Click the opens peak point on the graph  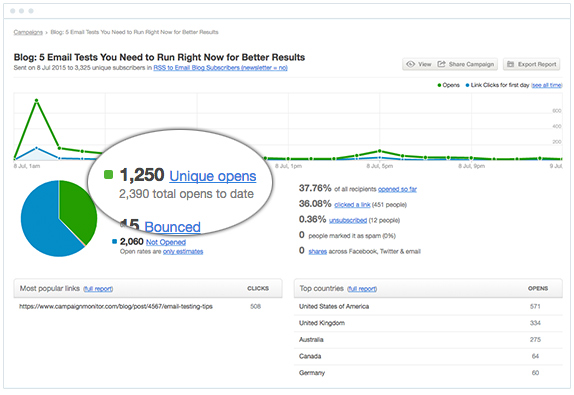coord(37,100)
